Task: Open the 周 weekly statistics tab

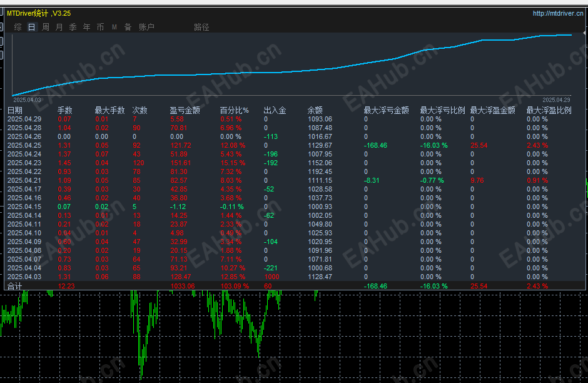Action: (46, 27)
